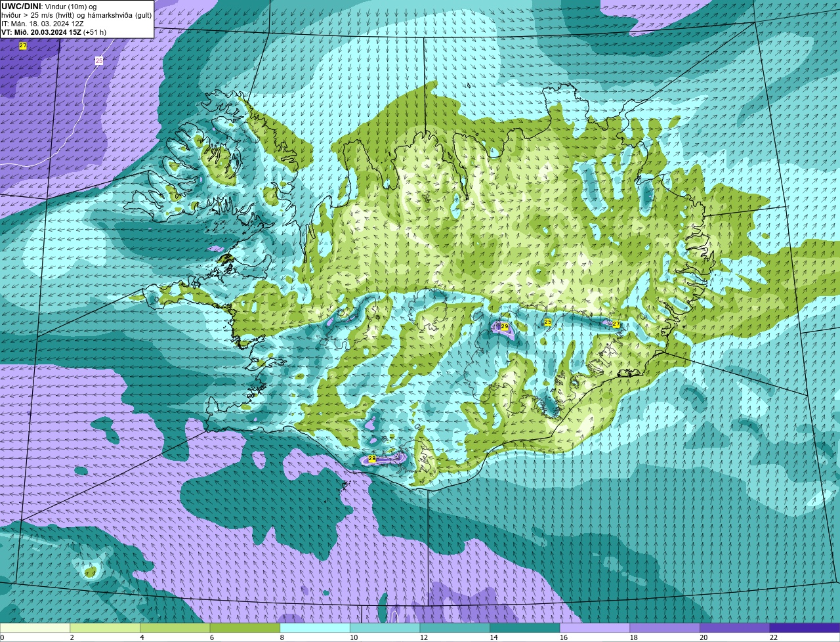This screenshot has width=840, height=642.
Task: Click the deep indigo above-22 m/s legend swatch
Action: click(x=805, y=628)
